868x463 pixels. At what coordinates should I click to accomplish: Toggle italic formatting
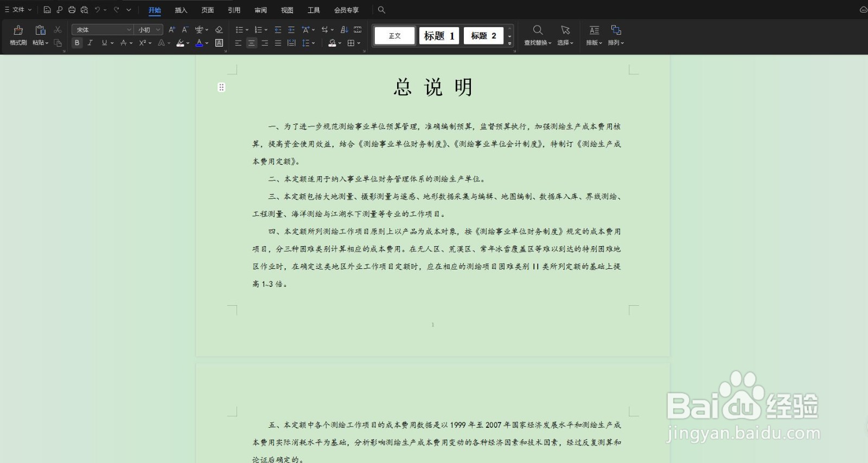tap(90, 43)
